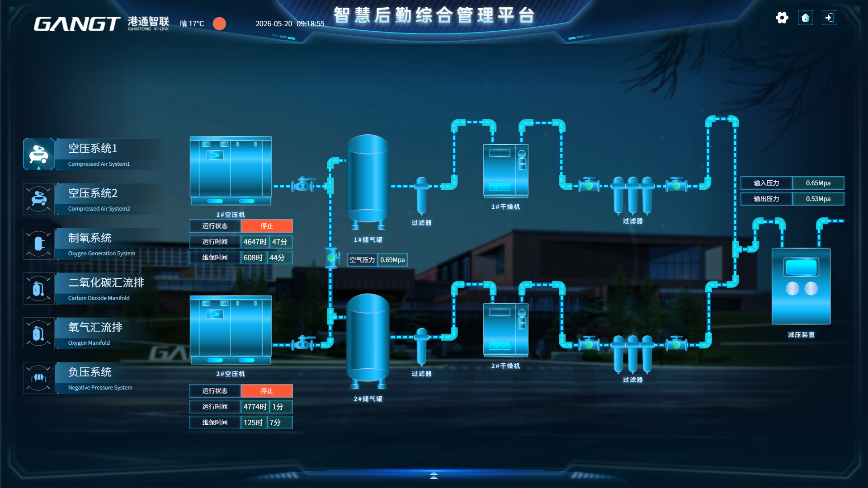Screen dimensions: 868x488
Task: Click the 1#空压机 停止 status button
Action: pos(267,226)
